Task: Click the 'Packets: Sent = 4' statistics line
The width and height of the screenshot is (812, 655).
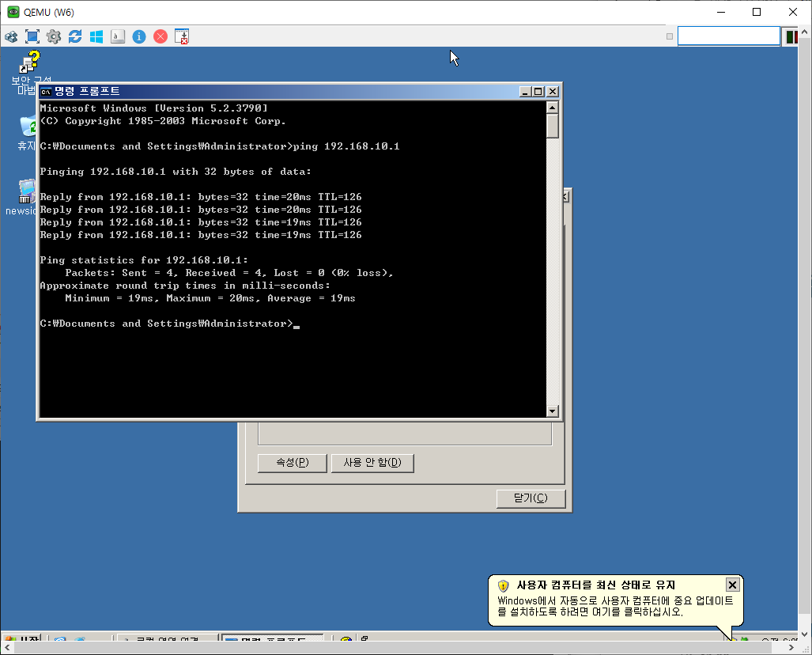Action: (228, 273)
